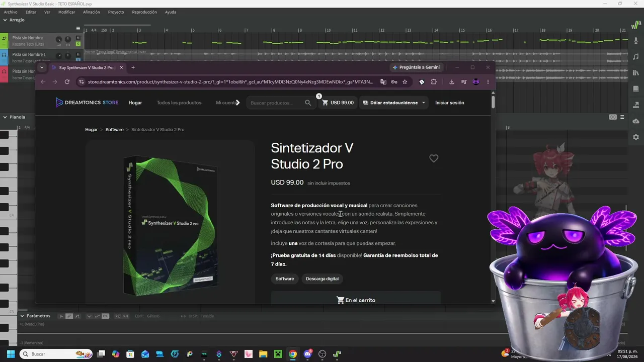644x362 pixels.
Task: Click the Software breadcrumb link
Action: tap(114, 130)
